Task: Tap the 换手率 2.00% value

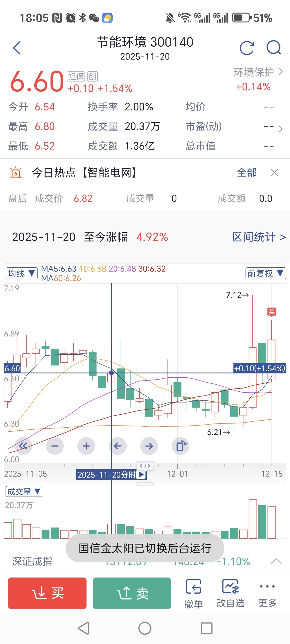Action: coord(139,107)
